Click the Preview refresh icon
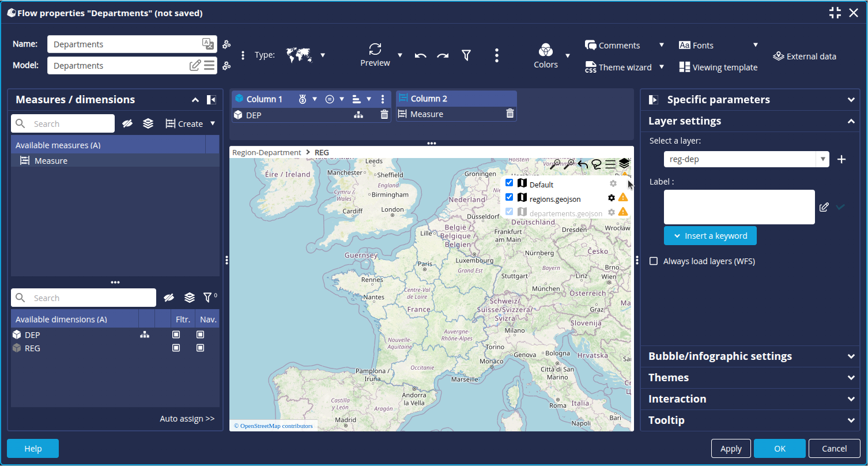This screenshot has width=868, height=466. pos(375,49)
